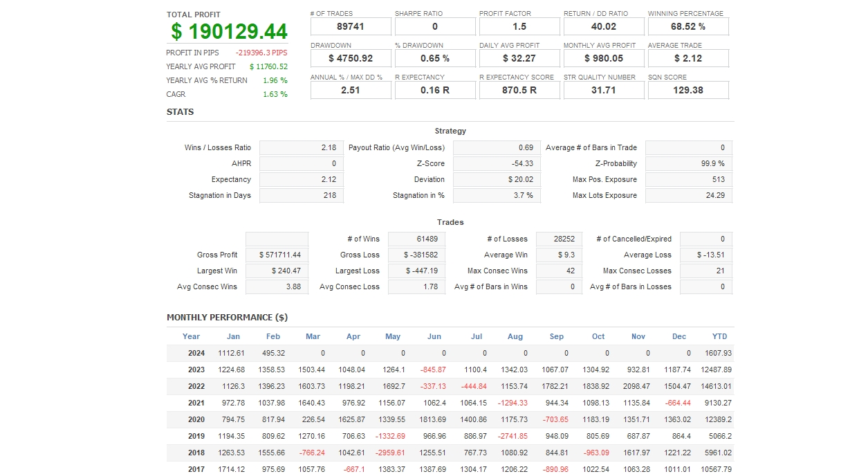Select the Drawdown value $ 4750.92

click(x=351, y=59)
